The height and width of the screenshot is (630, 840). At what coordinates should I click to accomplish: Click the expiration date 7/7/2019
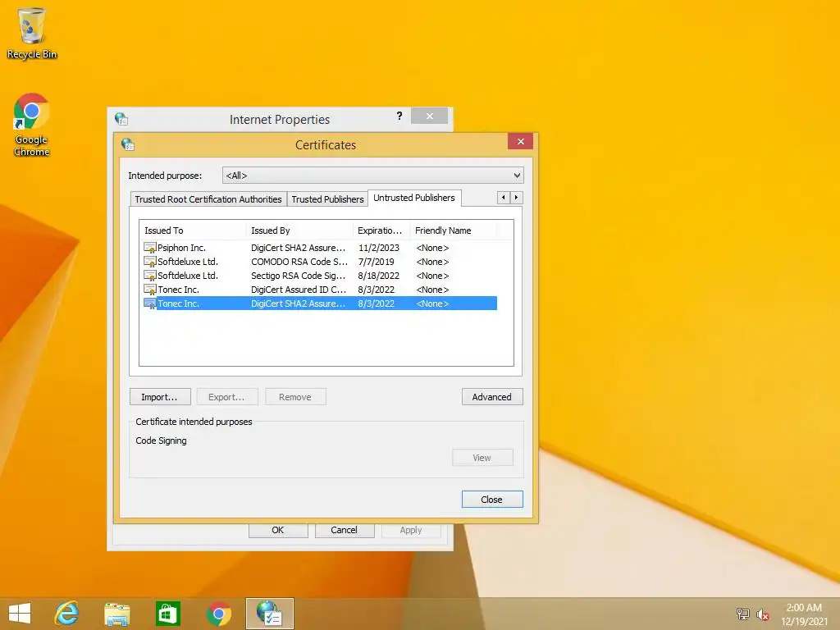point(376,262)
